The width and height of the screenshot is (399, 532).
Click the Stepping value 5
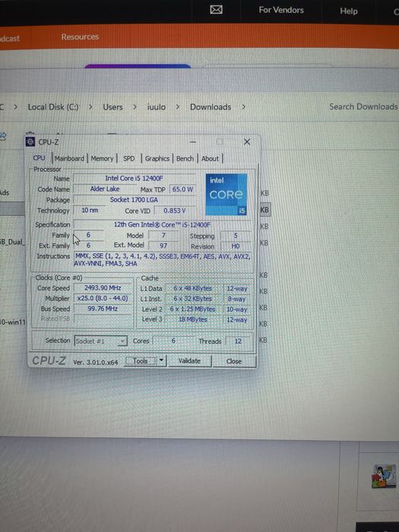coord(236,236)
